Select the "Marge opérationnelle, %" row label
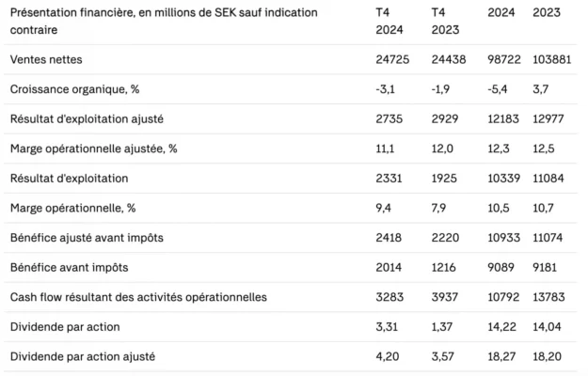 [72, 208]
